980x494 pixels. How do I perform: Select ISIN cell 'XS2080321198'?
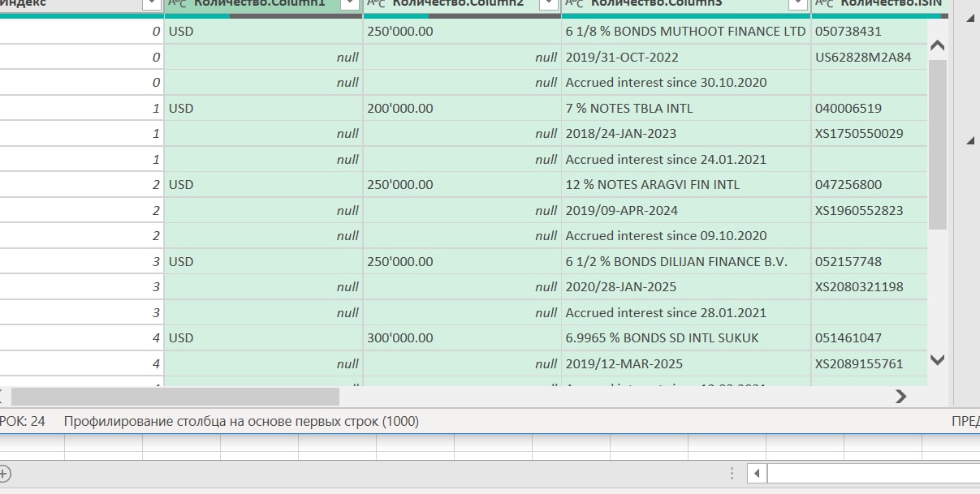click(869, 287)
